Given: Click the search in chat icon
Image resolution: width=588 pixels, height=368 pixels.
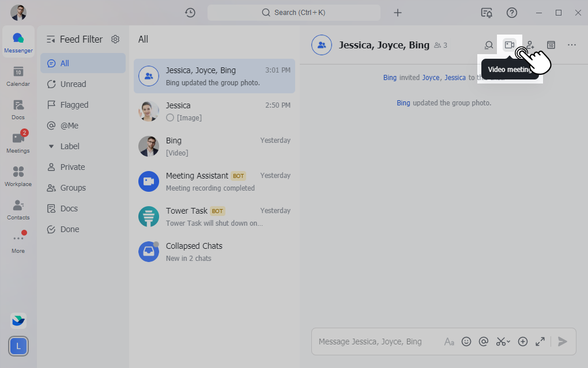Looking at the screenshot, I should [489, 45].
